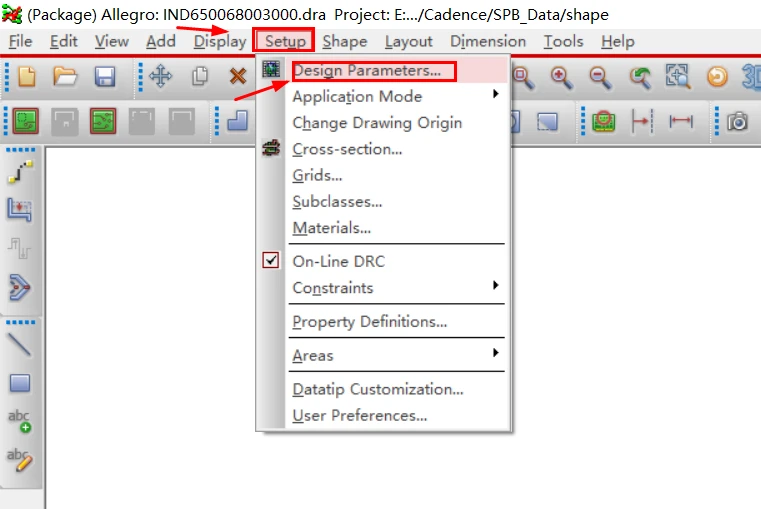This screenshot has width=761, height=509.
Task: Click the Zoom In magnifier icon
Action: [561, 78]
